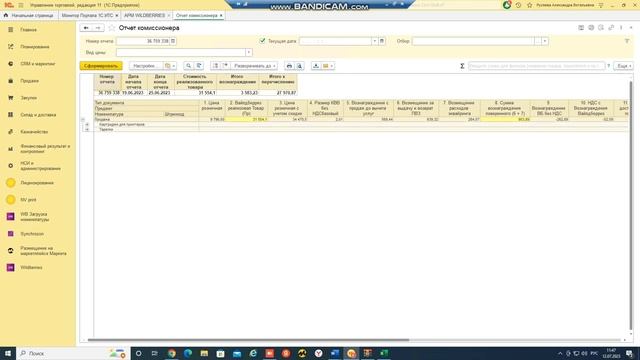Image resolution: width=640 pixels, height=360 pixels.
Task: Click the report search input field
Action: point(536,66)
